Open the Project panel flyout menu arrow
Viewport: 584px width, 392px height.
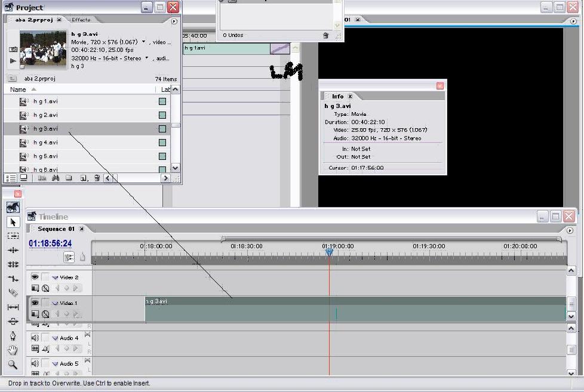(x=174, y=21)
